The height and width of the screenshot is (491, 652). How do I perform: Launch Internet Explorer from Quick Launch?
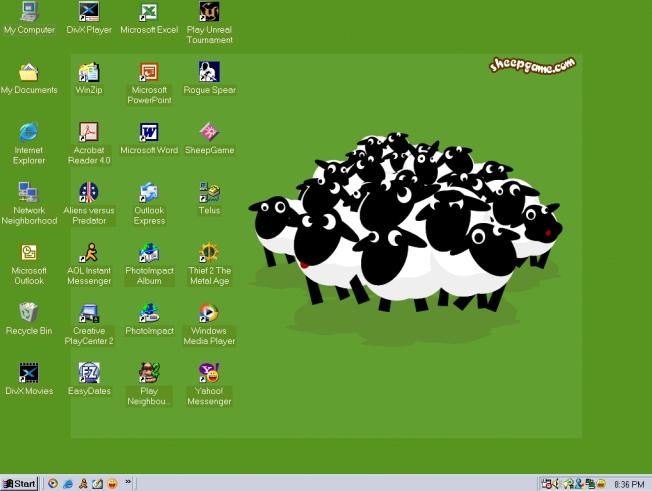pos(68,484)
